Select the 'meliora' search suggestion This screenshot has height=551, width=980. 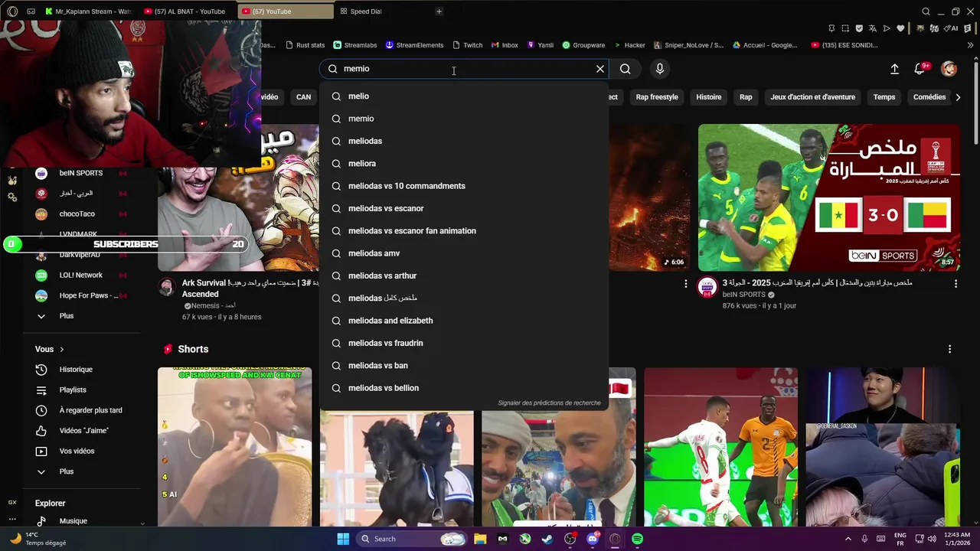(x=464, y=164)
